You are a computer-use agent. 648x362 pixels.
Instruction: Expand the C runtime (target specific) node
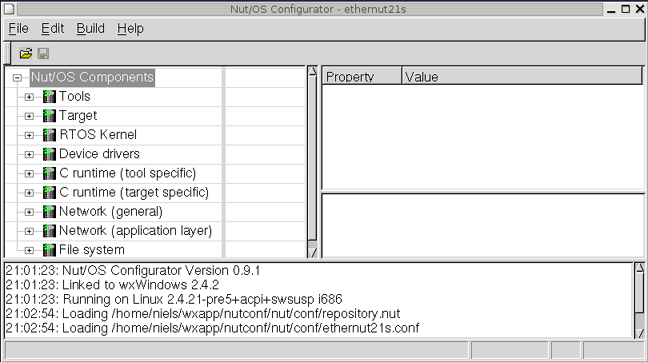pos(29,193)
